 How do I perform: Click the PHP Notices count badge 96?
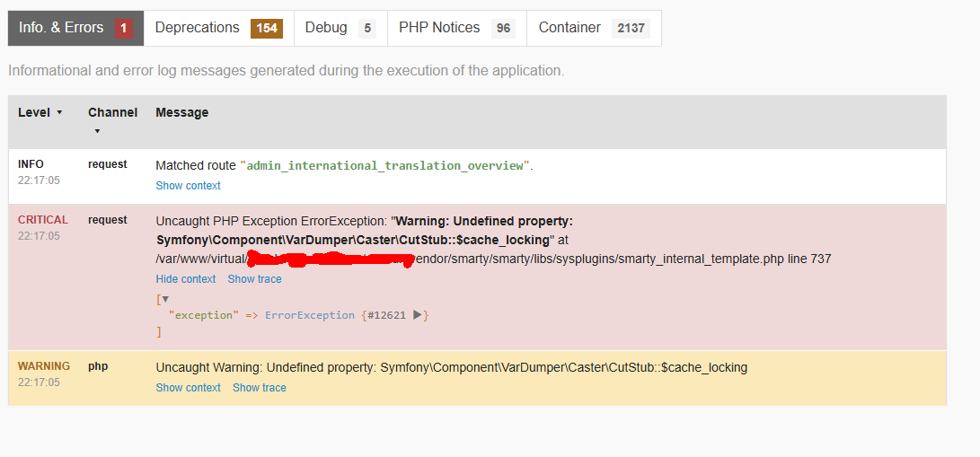(x=503, y=28)
